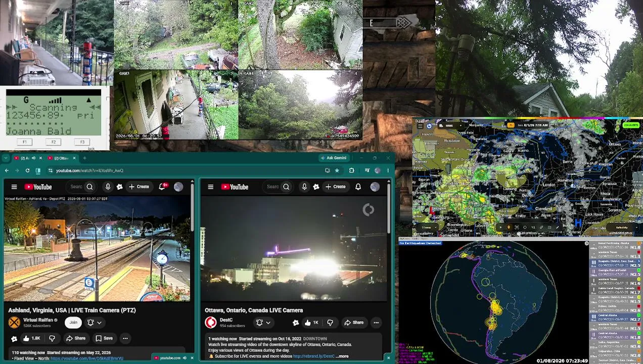The image size is (643, 364).
Task: Click F2 button on scanner display
Action: coord(53,142)
